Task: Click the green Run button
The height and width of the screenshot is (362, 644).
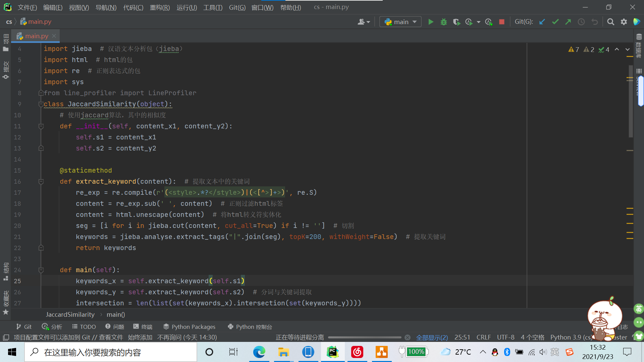Action: 431,22
